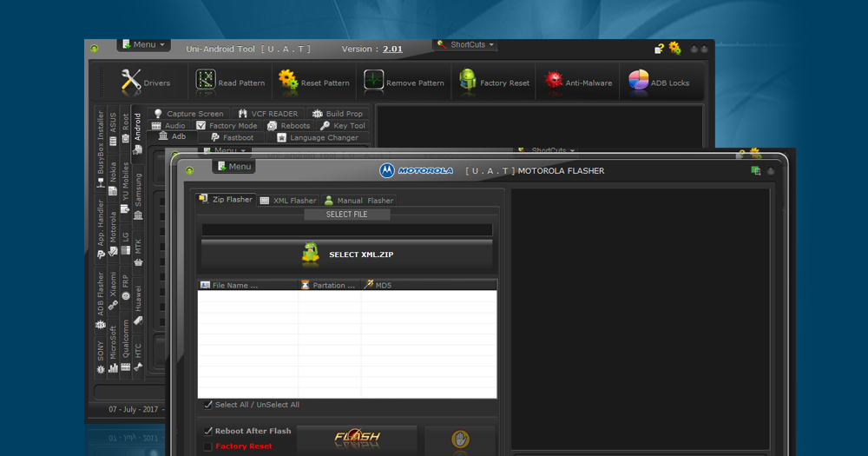The height and width of the screenshot is (456, 868).
Task: Open the Huawei side tab
Action: click(138, 305)
